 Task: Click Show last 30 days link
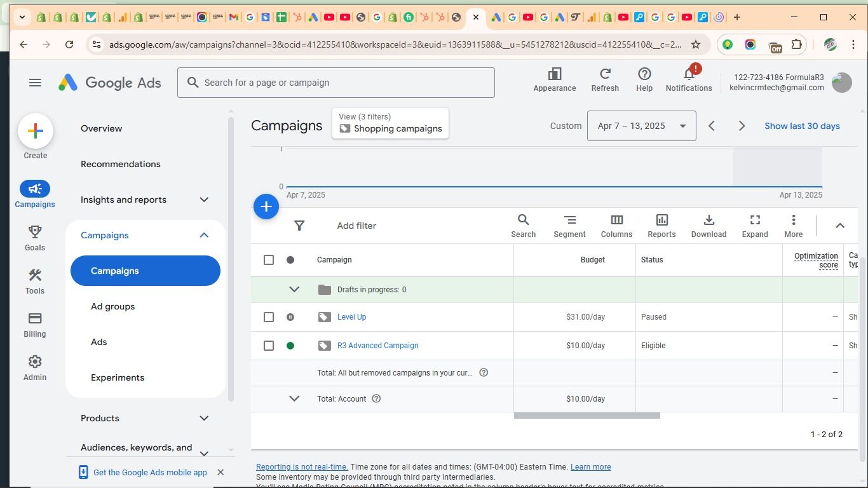802,126
